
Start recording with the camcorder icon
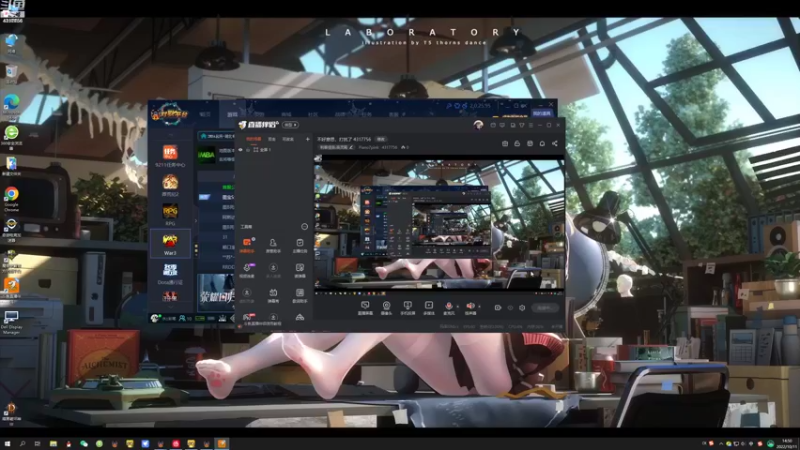coord(497,308)
